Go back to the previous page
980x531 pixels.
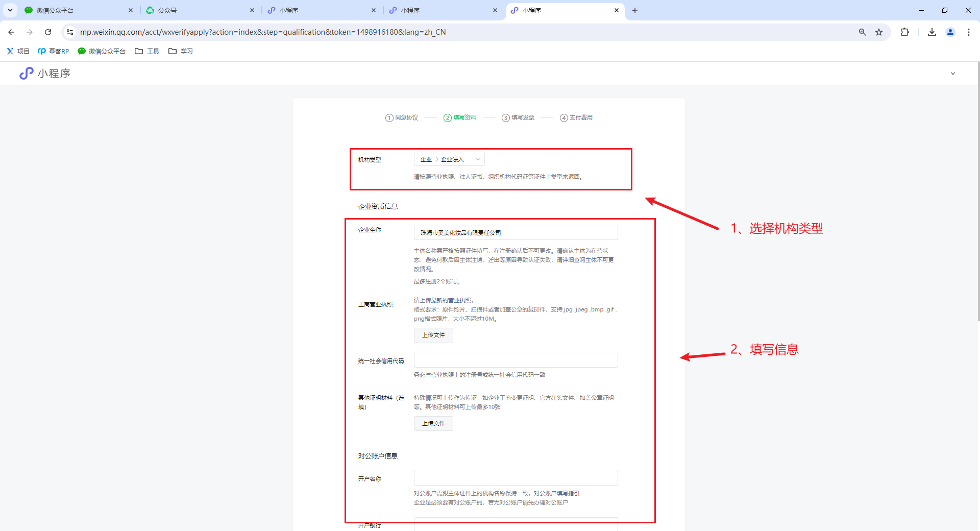coord(11,32)
